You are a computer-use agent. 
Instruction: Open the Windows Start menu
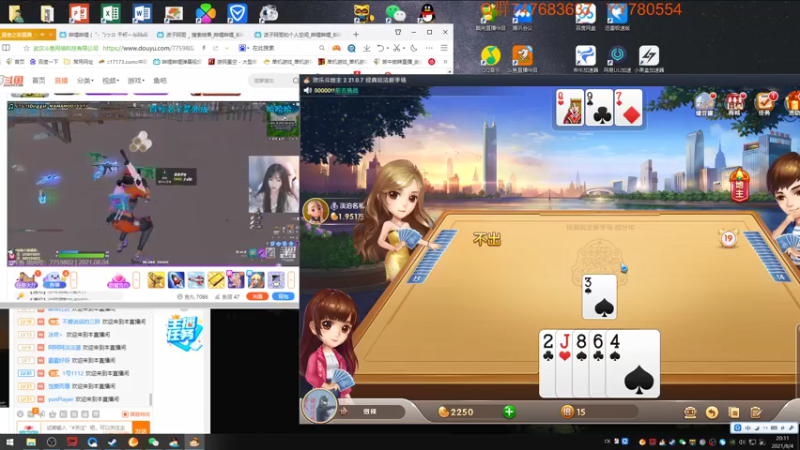pyautogui.click(x=10, y=442)
